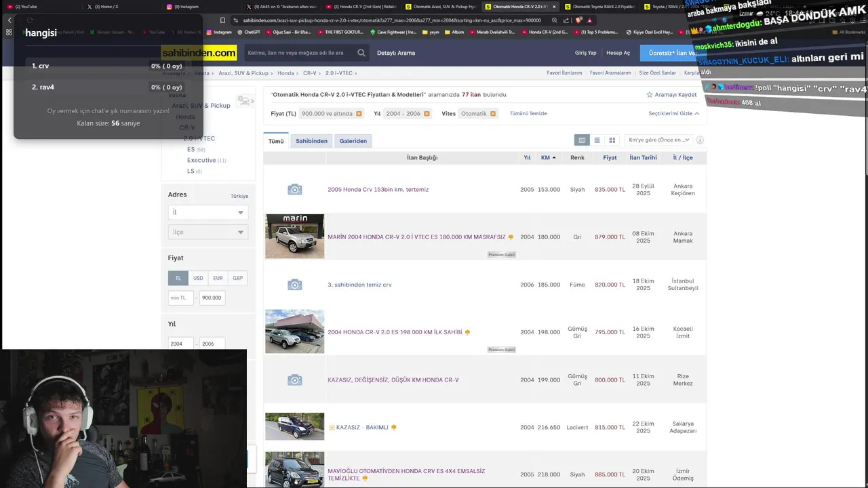The image size is (868, 488).
Task: Open the ChatGPT bookmark
Action: click(x=248, y=32)
